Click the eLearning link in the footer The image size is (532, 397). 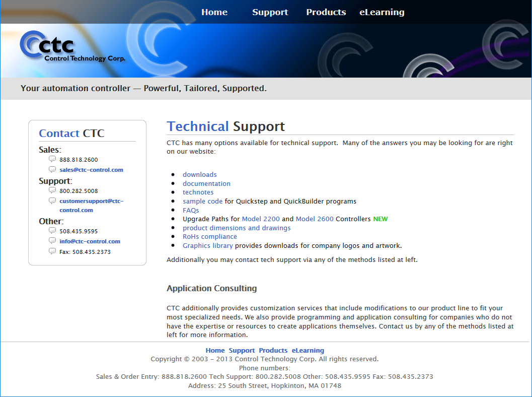click(308, 351)
